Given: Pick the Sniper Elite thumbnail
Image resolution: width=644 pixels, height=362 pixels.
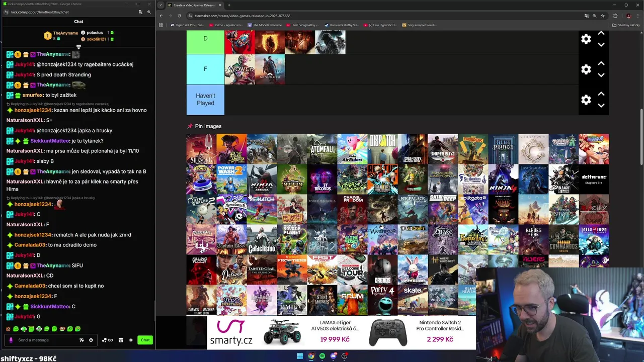Looking at the screenshot, I should [443, 149].
